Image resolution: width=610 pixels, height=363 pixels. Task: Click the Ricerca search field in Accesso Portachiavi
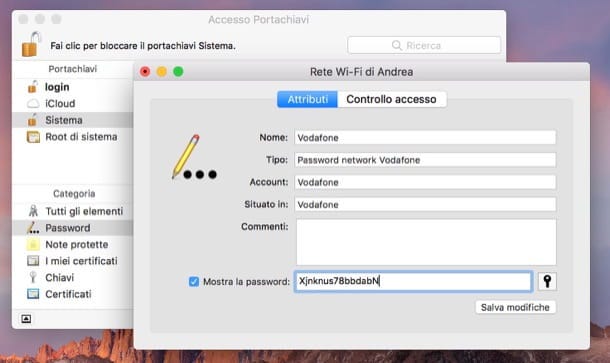click(x=424, y=46)
